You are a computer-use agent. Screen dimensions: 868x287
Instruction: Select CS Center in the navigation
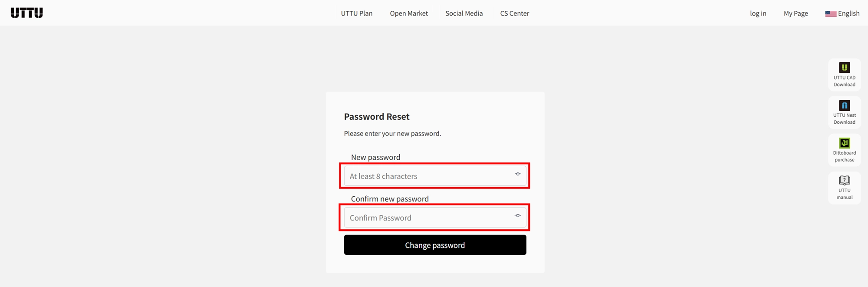point(515,13)
